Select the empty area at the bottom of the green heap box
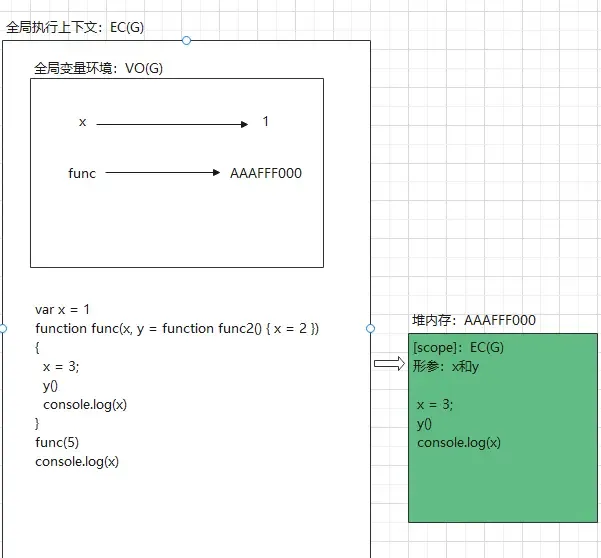 click(502, 490)
